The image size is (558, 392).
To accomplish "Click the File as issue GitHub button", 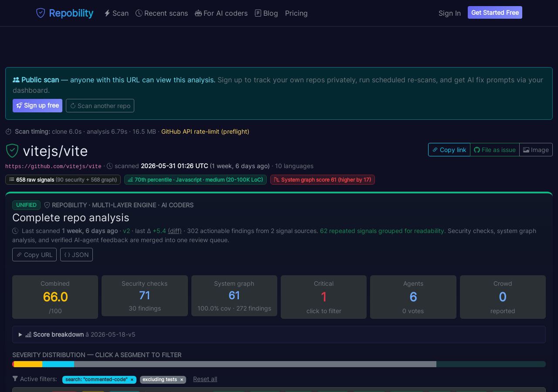I will (495, 149).
